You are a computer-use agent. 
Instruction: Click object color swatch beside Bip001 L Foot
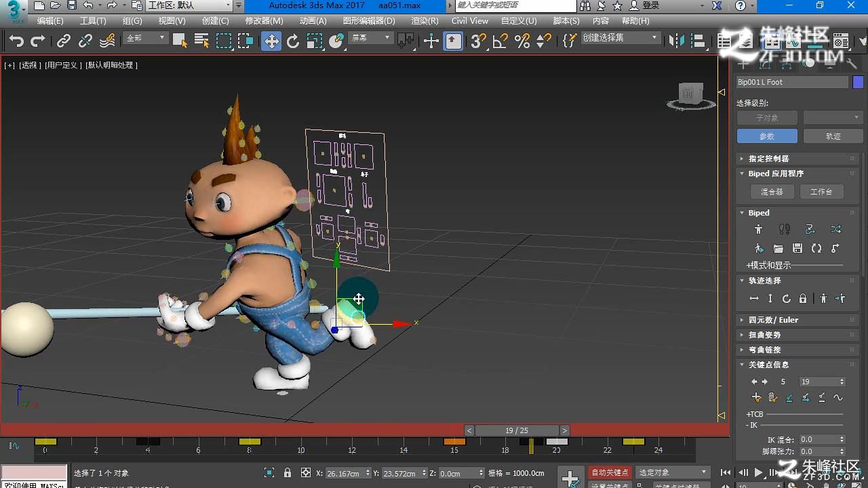[x=858, y=82]
